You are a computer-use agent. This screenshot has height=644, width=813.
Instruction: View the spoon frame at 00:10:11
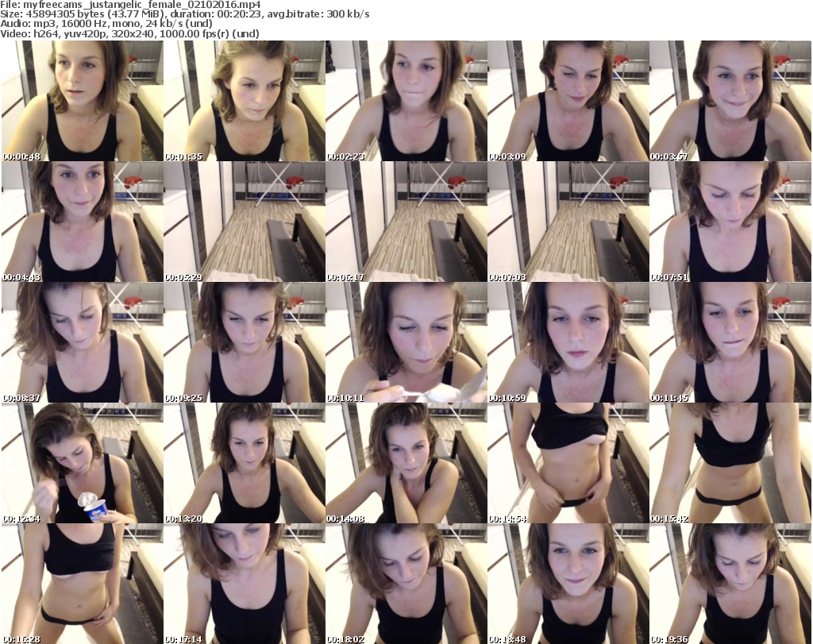coord(406,342)
